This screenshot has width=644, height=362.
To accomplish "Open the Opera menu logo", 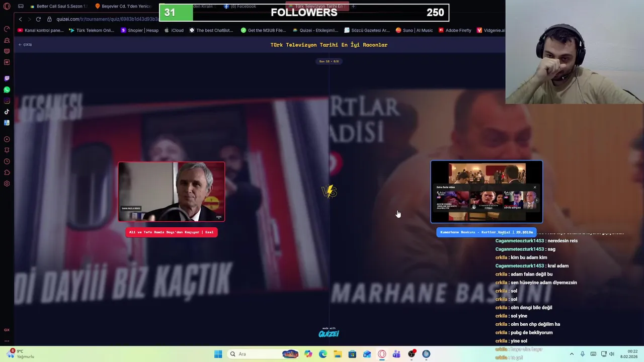I will tap(7, 7).
